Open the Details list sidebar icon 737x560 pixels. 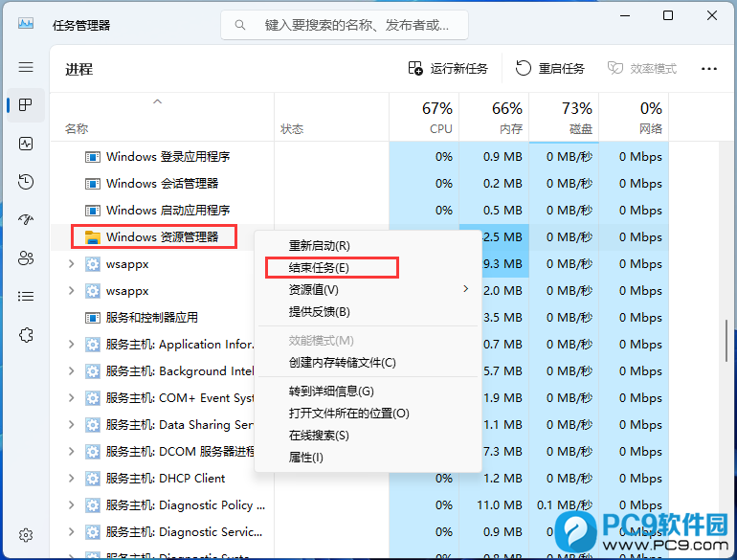pos(26,296)
